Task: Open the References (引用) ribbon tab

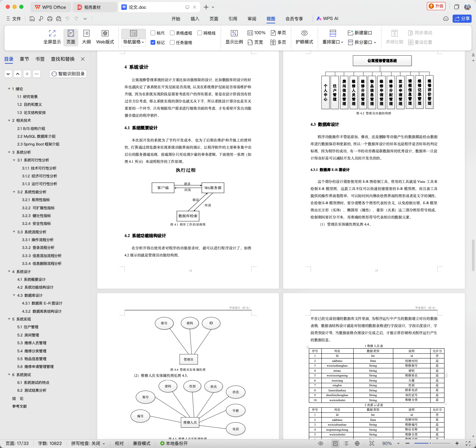Action: pyautogui.click(x=233, y=19)
